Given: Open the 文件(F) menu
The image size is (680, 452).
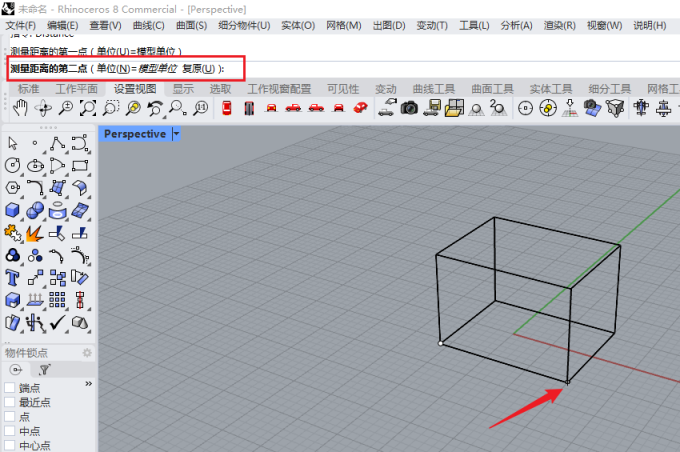Looking at the screenshot, I should tap(20, 26).
